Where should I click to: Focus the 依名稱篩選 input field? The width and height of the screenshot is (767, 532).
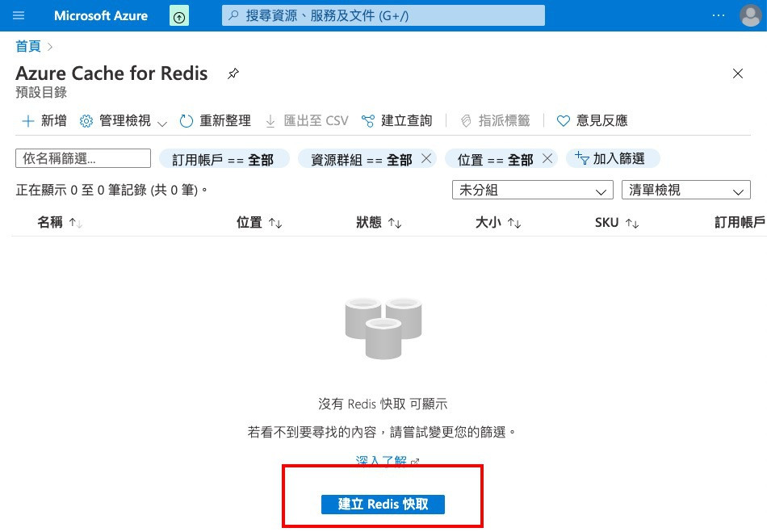[x=83, y=158]
